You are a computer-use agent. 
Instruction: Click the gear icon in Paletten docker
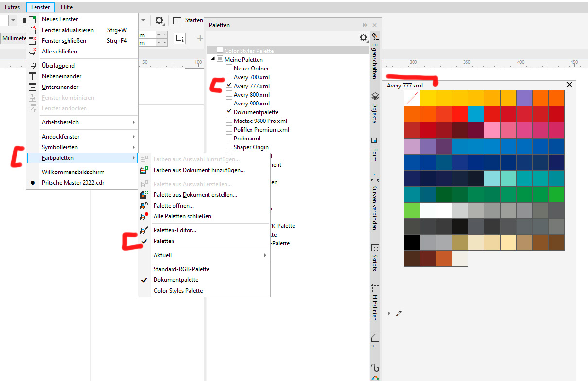pos(363,37)
